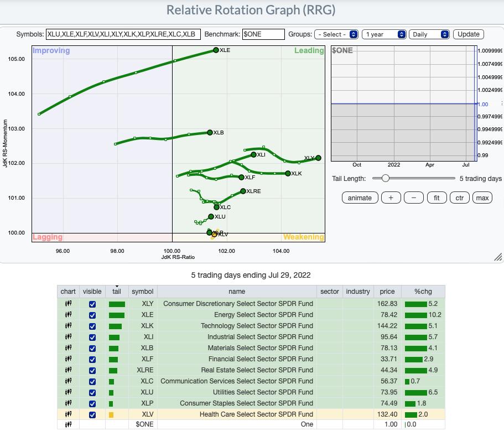The height and width of the screenshot is (431, 504).
Task: Click the plus zoom button
Action: 391,198
